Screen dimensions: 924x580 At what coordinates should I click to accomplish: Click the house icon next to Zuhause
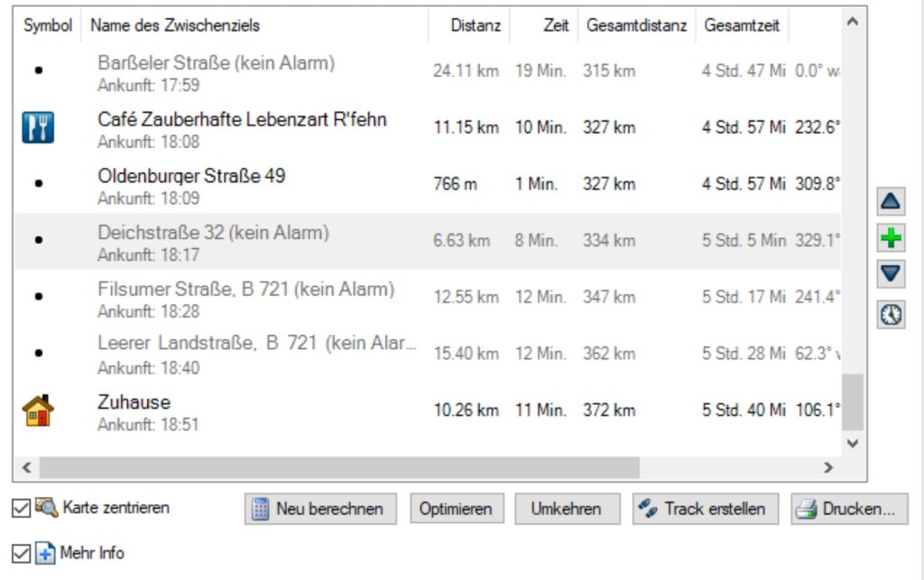tap(38, 410)
